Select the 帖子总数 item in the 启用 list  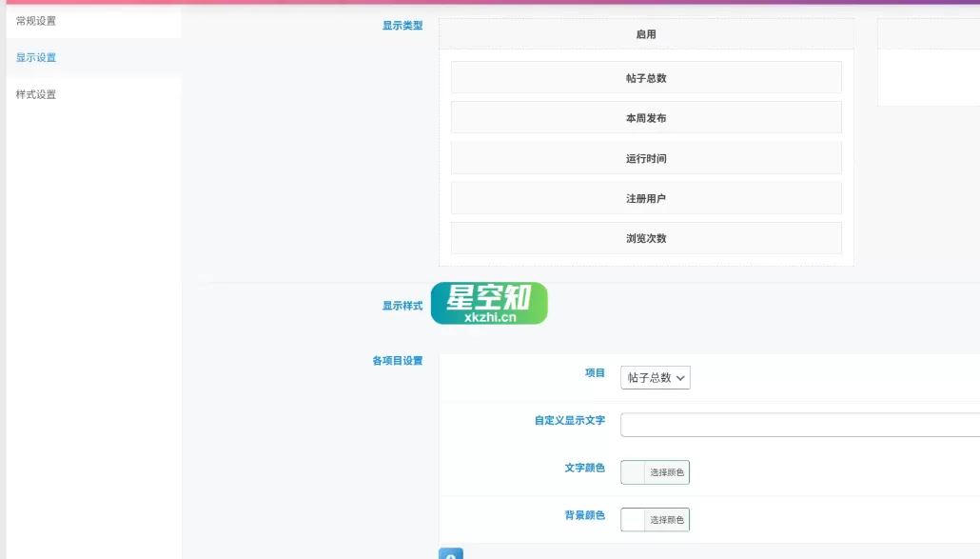tap(646, 77)
